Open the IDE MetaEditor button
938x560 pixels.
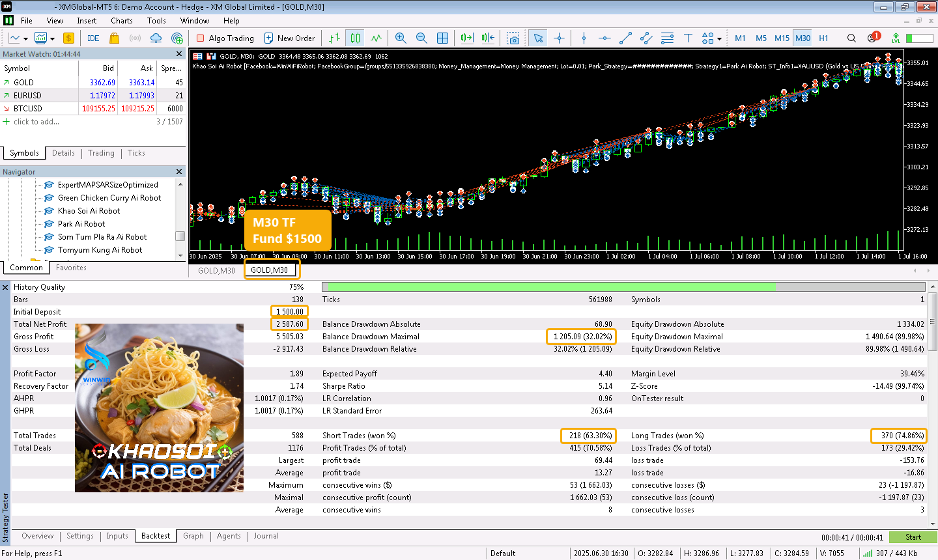[93, 38]
